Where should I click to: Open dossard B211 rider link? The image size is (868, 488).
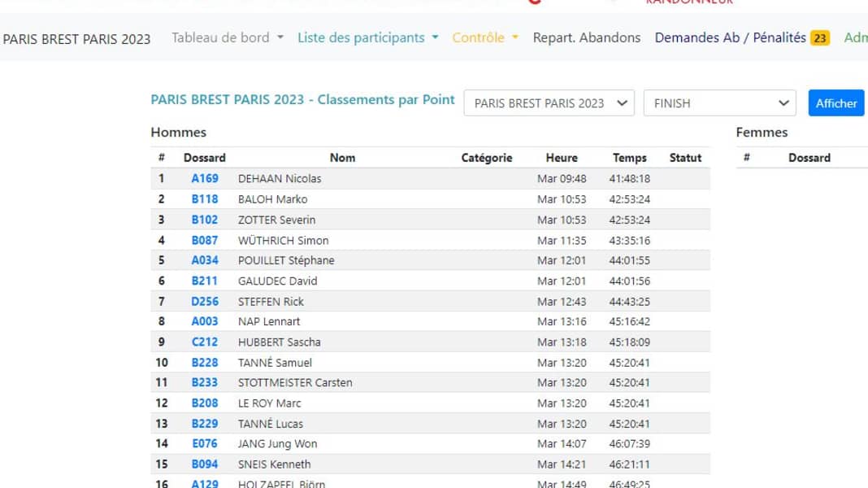205,281
